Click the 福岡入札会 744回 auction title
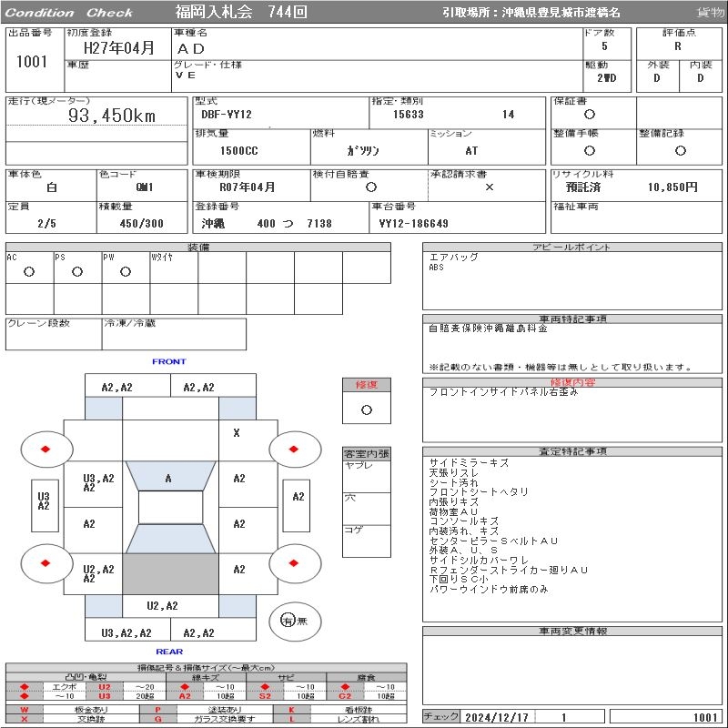The width and height of the screenshot is (728, 728). (x=241, y=12)
